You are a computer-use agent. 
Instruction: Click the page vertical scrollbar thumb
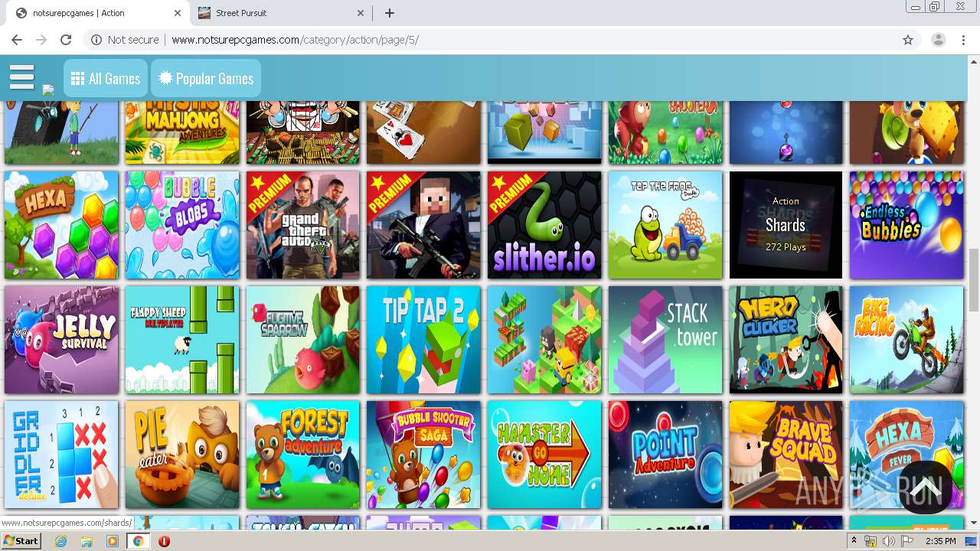[x=974, y=279]
